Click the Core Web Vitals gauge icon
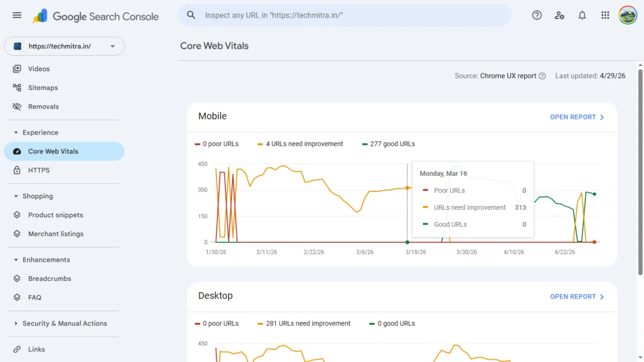Viewport: 644px width, 362px height. pos(17,151)
